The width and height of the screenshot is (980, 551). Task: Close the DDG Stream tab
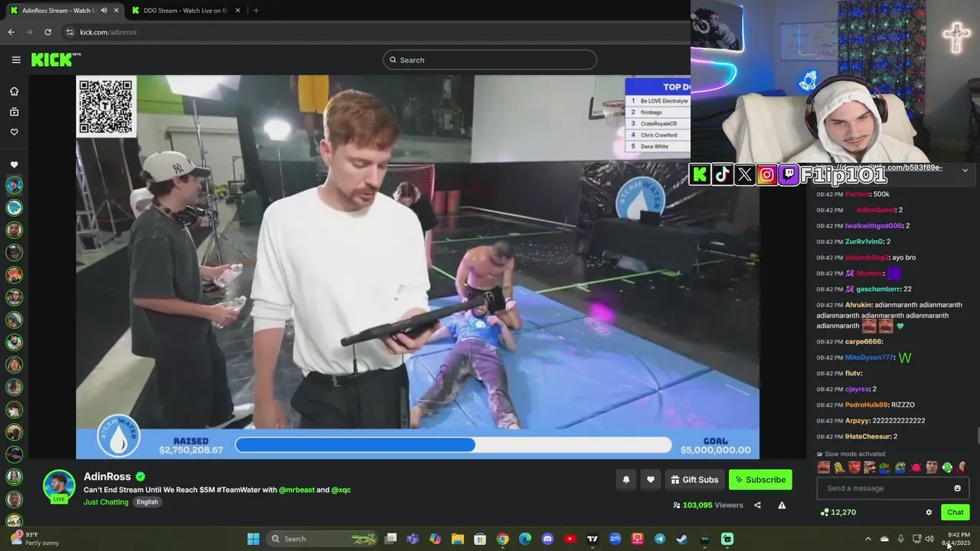tap(237, 11)
